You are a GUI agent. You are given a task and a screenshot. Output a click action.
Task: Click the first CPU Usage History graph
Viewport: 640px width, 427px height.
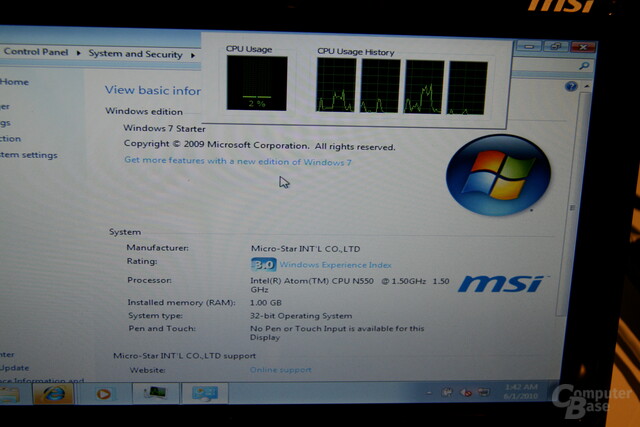pos(336,85)
